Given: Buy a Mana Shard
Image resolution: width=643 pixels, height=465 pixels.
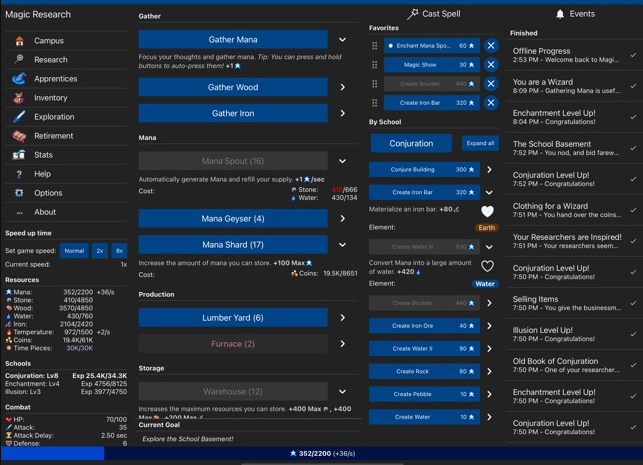Looking at the screenshot, I should click(233, 245).
